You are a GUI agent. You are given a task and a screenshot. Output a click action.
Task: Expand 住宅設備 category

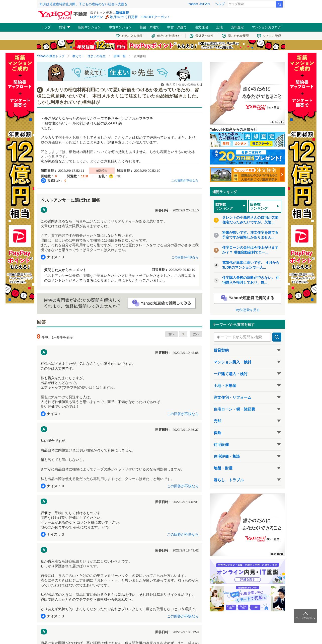pos(248,445)
